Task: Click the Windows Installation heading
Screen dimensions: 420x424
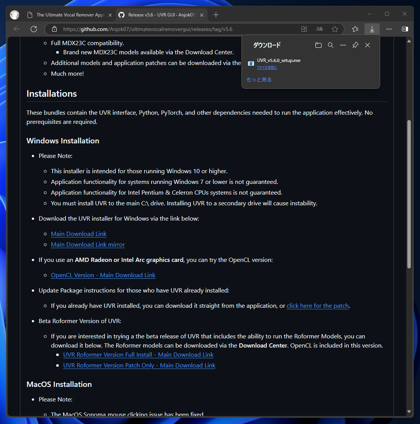Action: (x=63, y=141)
